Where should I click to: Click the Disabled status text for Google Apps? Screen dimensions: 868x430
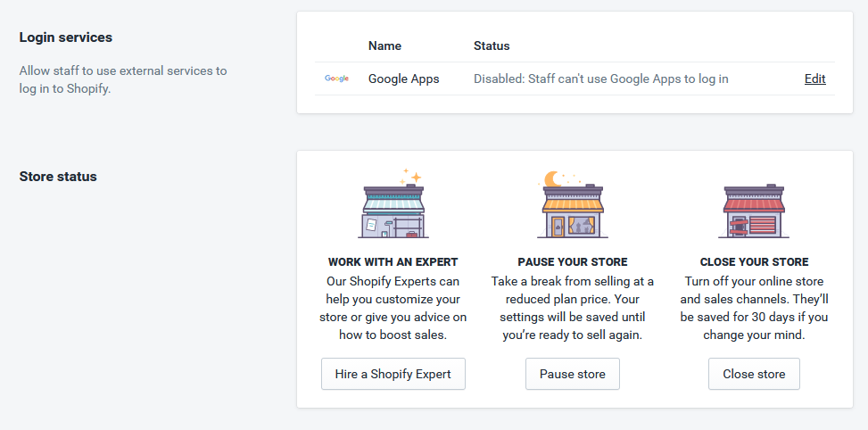click(x=600, y=79)
